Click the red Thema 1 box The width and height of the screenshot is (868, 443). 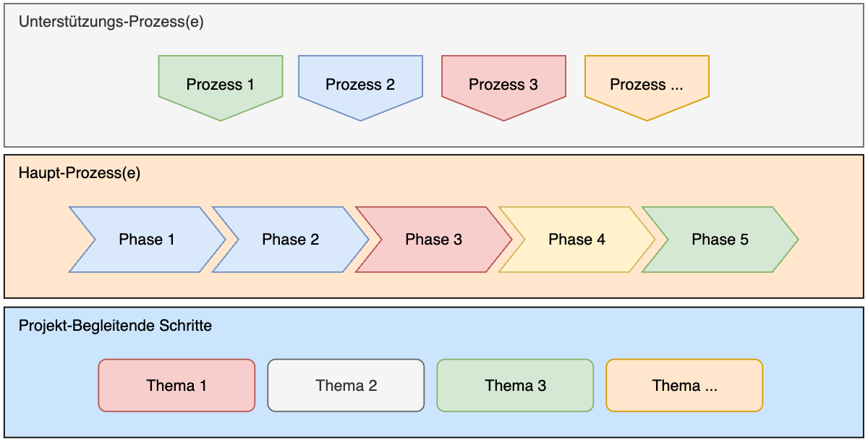(176, 386)
